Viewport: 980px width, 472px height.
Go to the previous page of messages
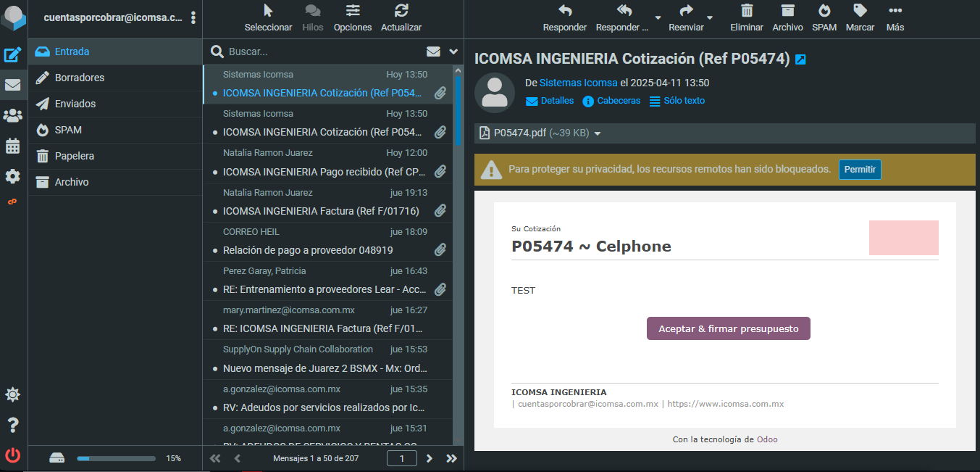(238, 458)
